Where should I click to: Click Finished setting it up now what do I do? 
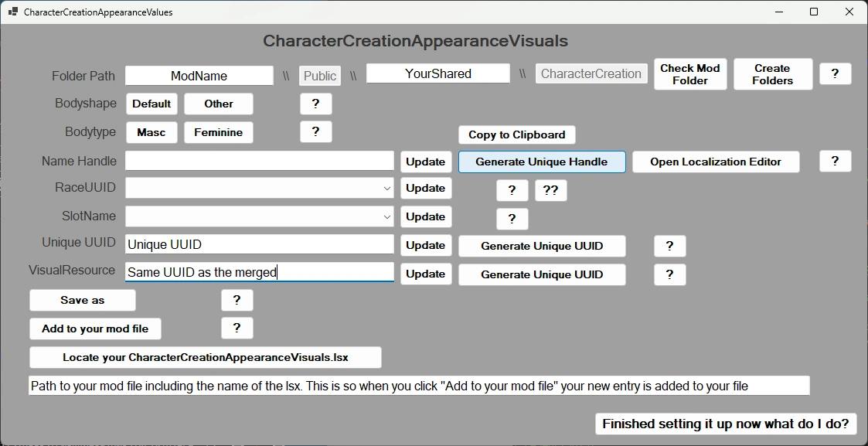tap(725, 424)
